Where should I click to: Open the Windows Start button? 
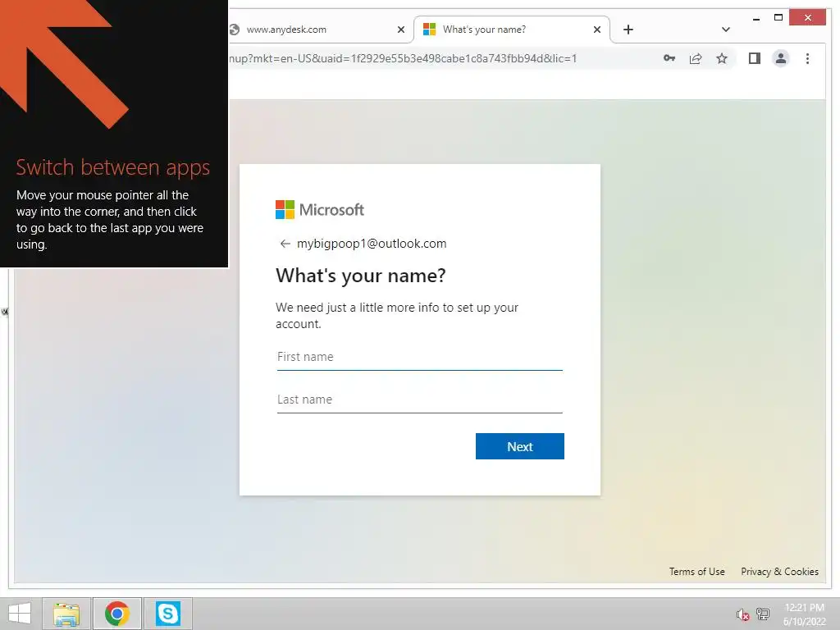[x=20, y=614]
